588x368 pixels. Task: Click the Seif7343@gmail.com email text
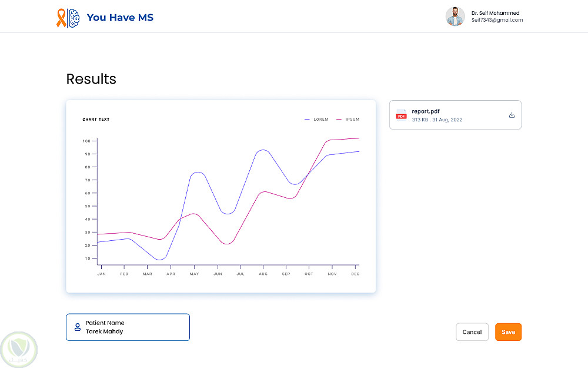[x=497, y=20]
